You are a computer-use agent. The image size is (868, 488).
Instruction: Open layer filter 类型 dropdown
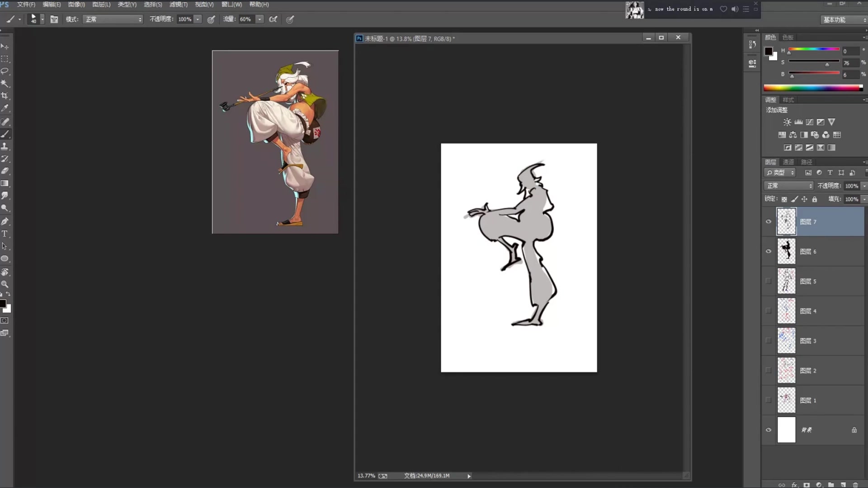[x=780, y=173]
